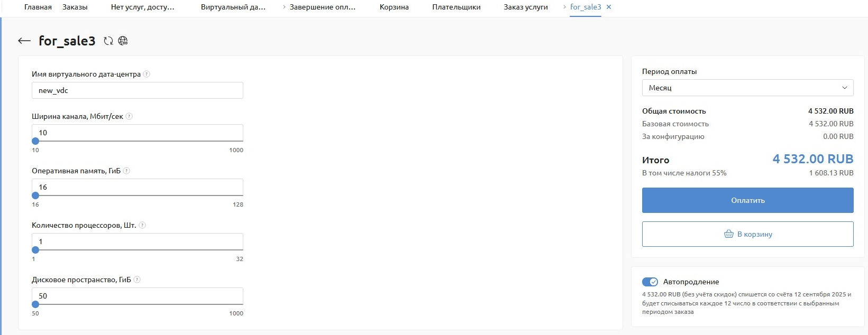
Task: Add the order with 'В корзину' button
Action: 747,234
